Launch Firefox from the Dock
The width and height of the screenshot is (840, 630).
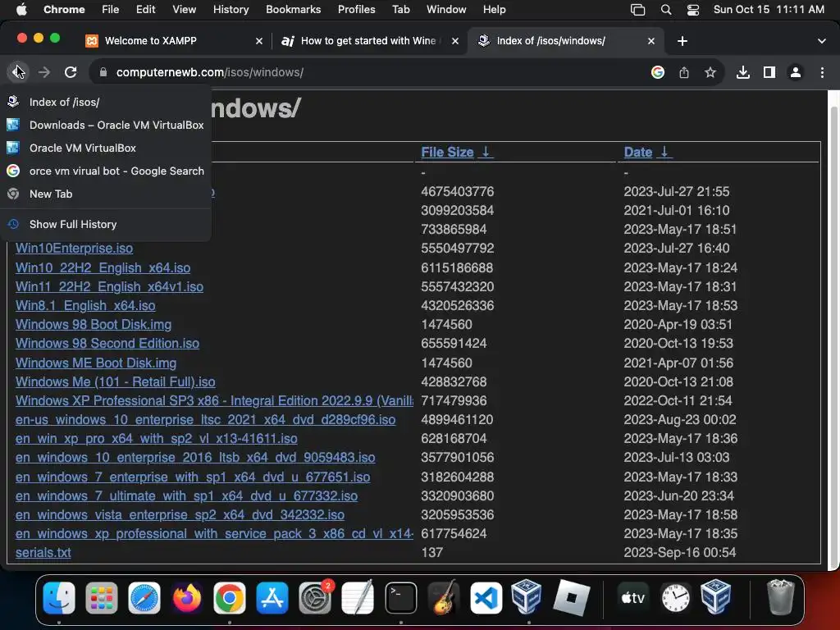coord(187,597)
